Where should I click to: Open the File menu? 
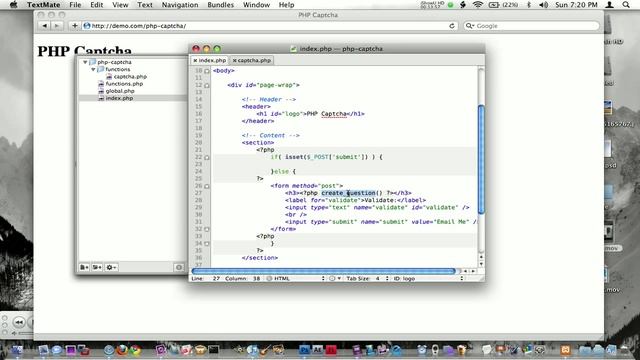click(x=75, y=5)
